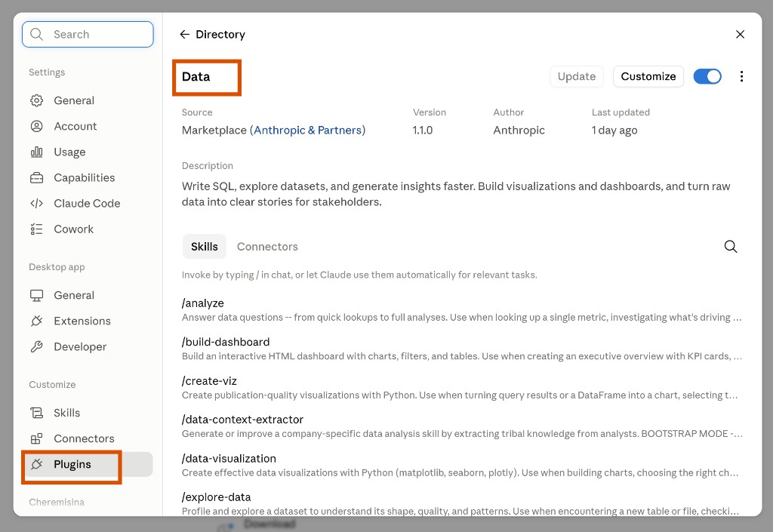Screen dimensions: 773x532
Task: Close the settings dialog with X
Action: 740,35
